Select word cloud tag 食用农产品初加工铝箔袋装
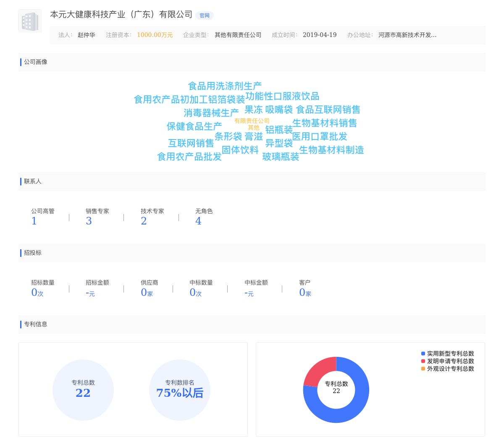Viewport: 504px width, 446px height. click(x=189, y=100)
